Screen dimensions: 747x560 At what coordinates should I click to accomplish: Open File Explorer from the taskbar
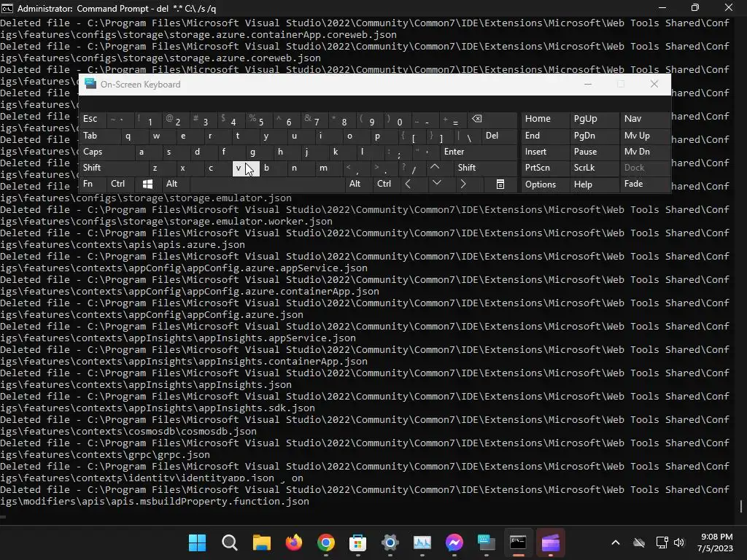point(262,542)
